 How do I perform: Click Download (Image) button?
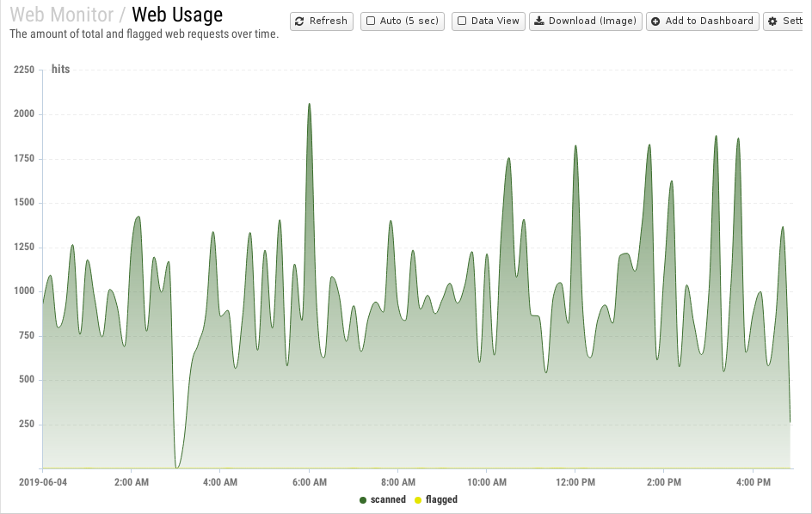[x=586, y=21]
